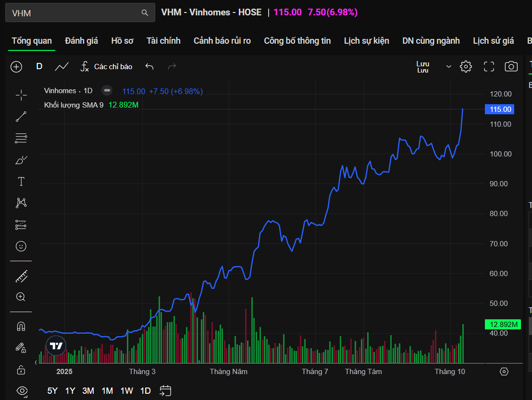Open the D timeframe interval selector
Screen dimensions: 532x400
click(39, 67)
